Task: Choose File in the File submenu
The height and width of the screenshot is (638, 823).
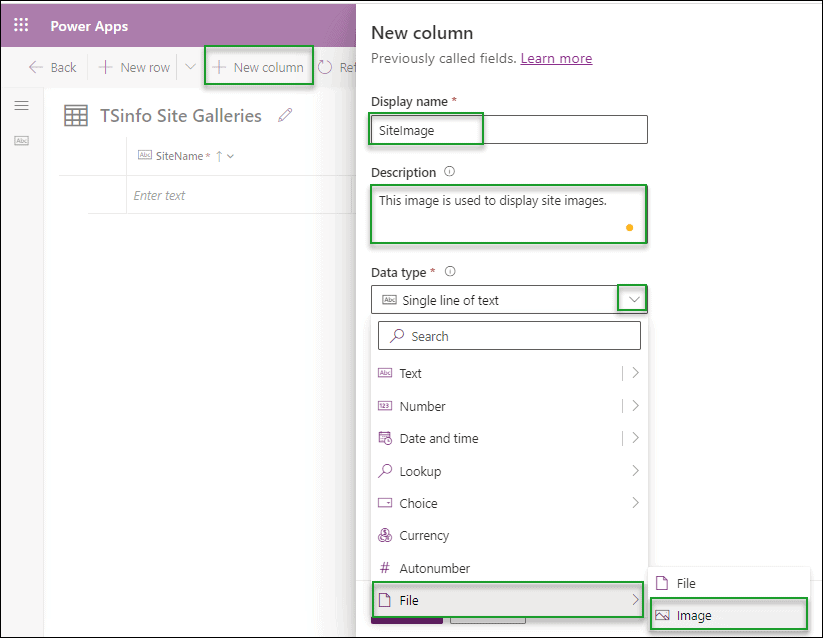Action: (x=729, y=583)
